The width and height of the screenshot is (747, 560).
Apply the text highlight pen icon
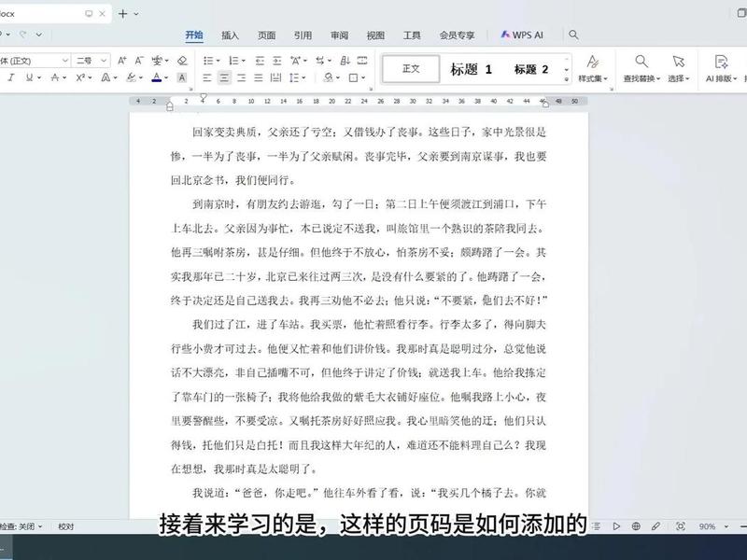point(132,77)
